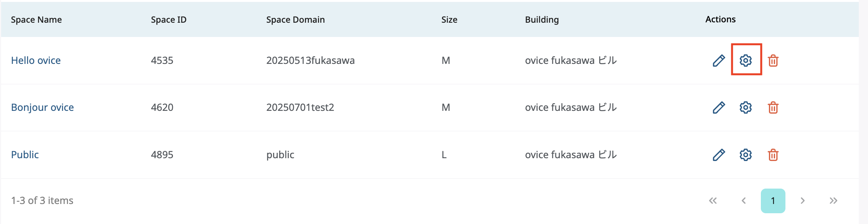Viewport: 868px width, 224px height.
Task: Open the Hello ovice space link
Action: coord(36,60)
